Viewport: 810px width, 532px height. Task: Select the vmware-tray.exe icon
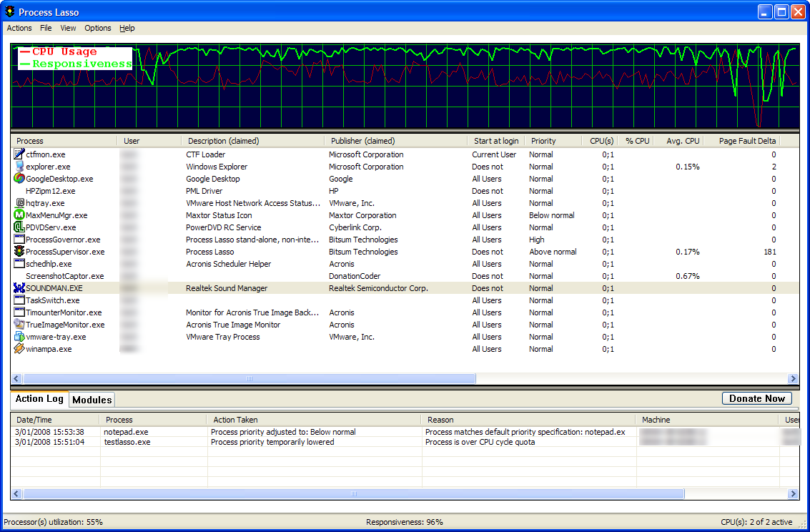(19, 336)
